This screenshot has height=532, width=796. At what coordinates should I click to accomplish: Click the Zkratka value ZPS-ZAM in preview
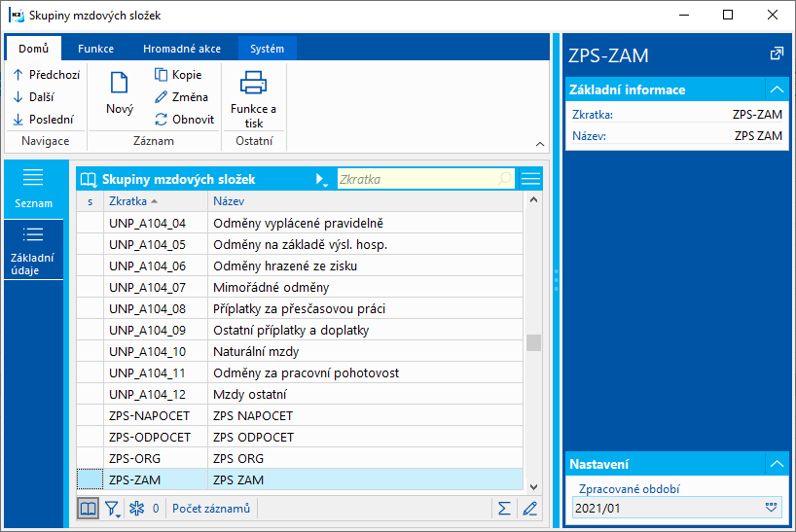757,115
